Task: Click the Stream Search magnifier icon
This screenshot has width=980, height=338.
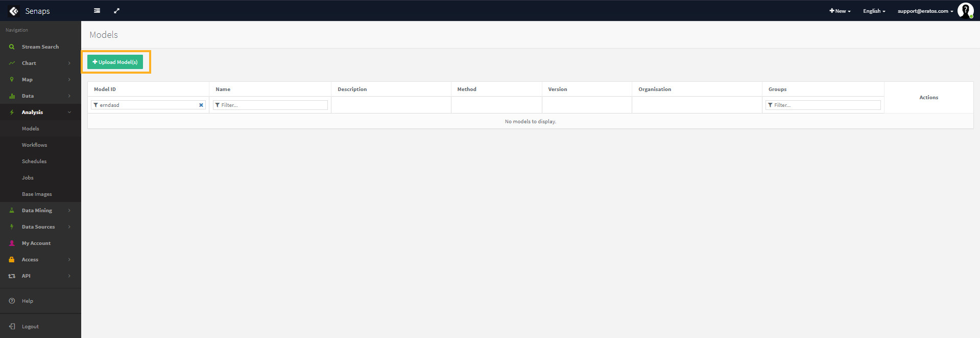Action: point(12,47)
